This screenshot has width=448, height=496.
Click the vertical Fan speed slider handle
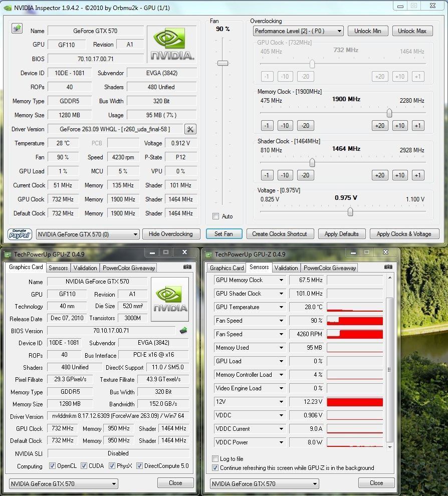point(222,63)
